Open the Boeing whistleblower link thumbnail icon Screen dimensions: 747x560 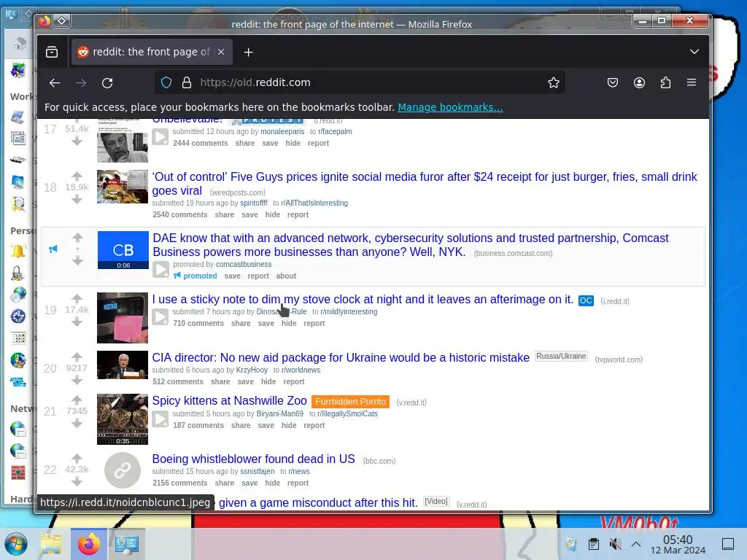[123, 470]
